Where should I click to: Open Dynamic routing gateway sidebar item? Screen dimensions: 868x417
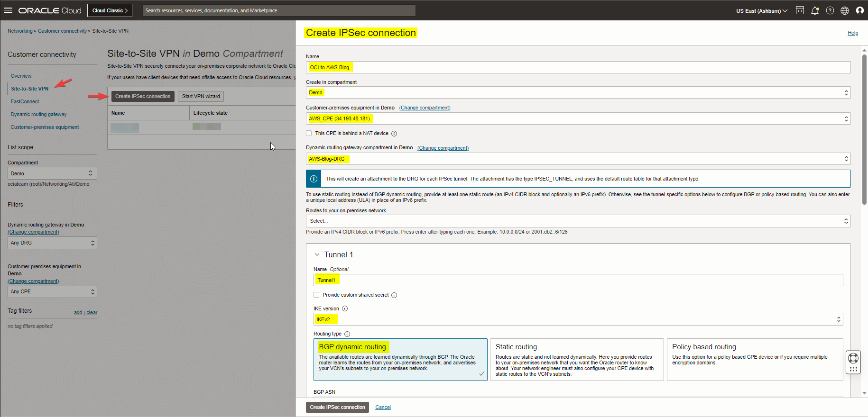pyautogui.click(x=38, y=114)
